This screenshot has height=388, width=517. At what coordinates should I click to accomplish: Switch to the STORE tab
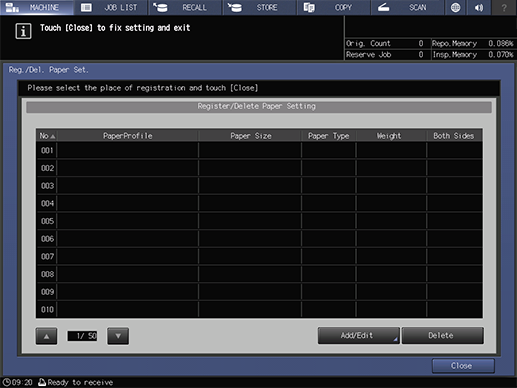[x=259, y=7]
